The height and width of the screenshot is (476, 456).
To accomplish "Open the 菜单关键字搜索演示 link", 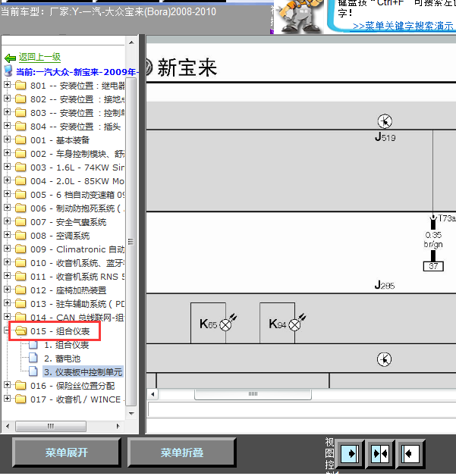I will pyautogui.click(x=403, y=26).
